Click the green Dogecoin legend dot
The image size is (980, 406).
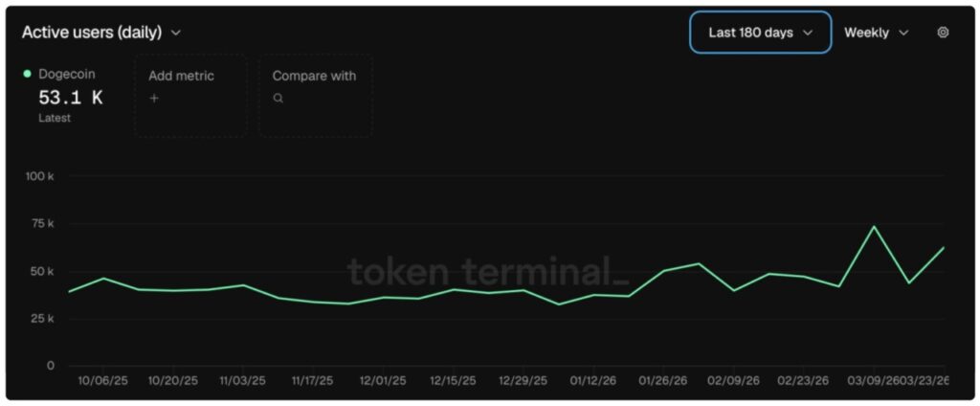pos(27,74)
